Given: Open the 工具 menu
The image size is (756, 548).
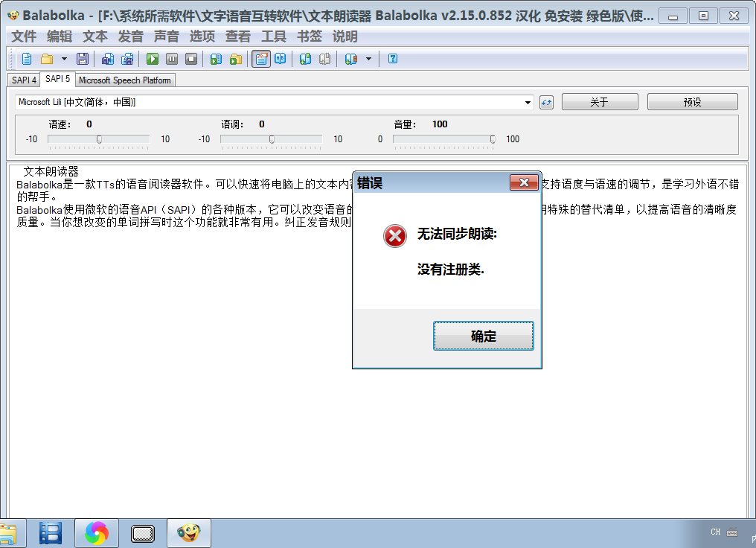Looking at the screenshot, I should (x=273, y=36).
